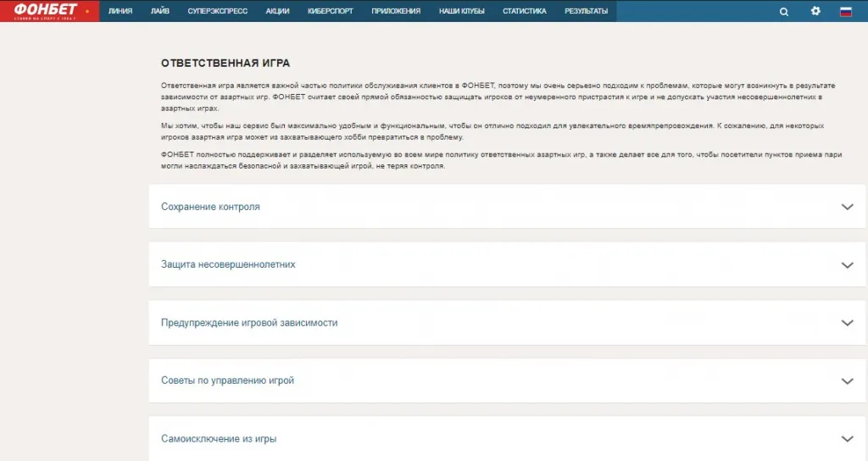Click ПРИЛОЖЕНИЯ in the top menu
The width and height of the screenshot is (868, 461).
396,11
